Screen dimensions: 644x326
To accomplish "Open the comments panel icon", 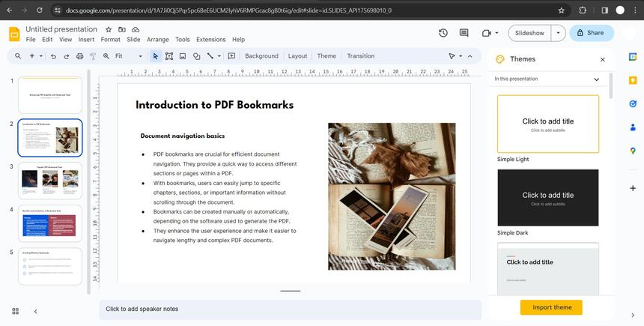I will pyautogui.click(x=464, y=33).
